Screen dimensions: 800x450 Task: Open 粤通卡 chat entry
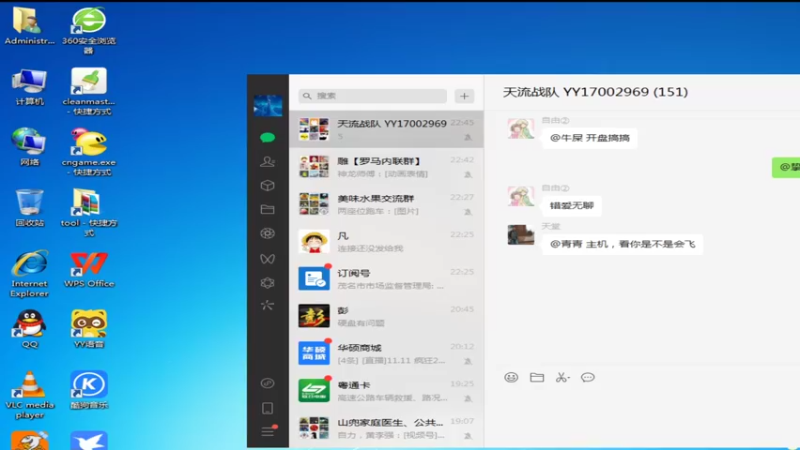pos(386,390)
